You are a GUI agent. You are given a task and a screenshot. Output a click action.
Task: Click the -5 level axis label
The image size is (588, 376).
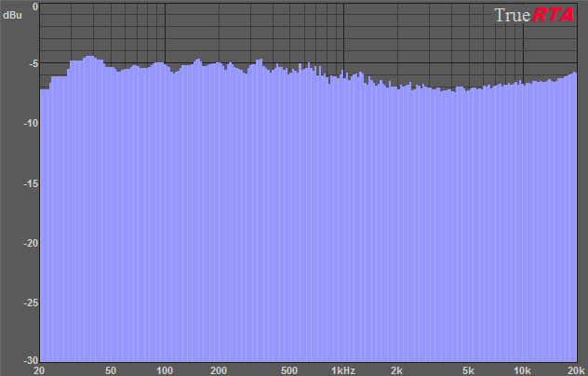point(33,63)
